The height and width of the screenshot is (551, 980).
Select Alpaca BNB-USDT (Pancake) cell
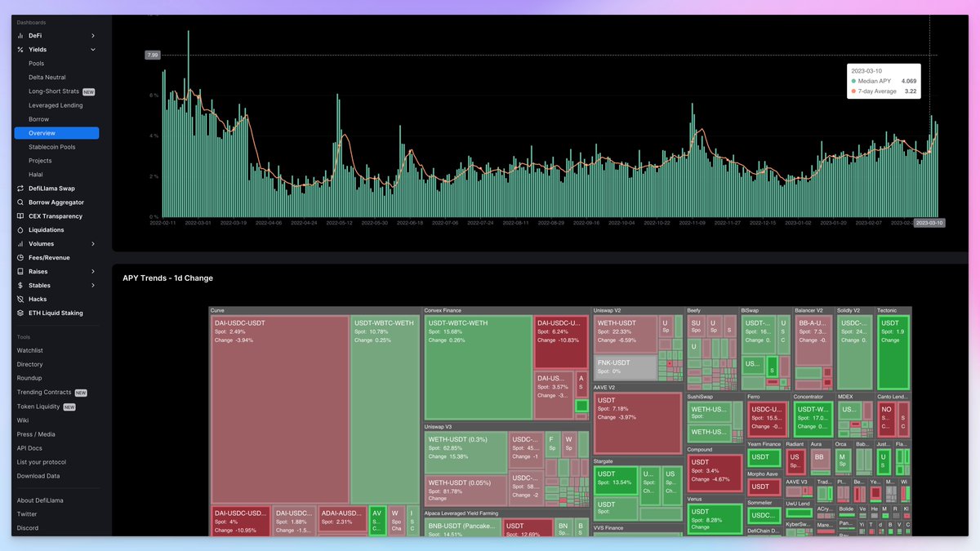(x=462, y=527)
